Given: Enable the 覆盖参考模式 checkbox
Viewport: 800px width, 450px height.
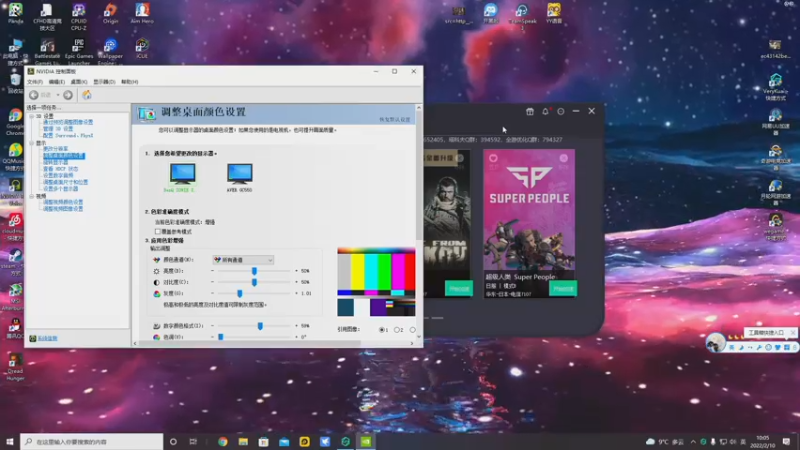Looking at the screenshot, I should (x=158, y=232).
